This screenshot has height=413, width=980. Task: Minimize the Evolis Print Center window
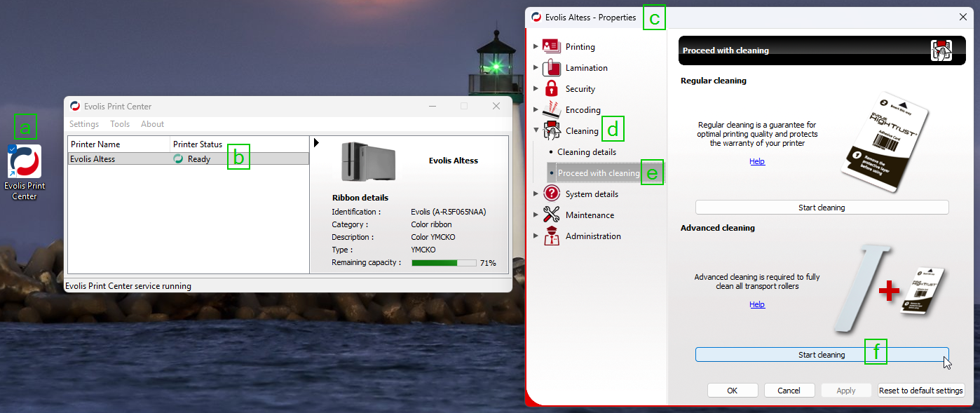pos(431,106)
